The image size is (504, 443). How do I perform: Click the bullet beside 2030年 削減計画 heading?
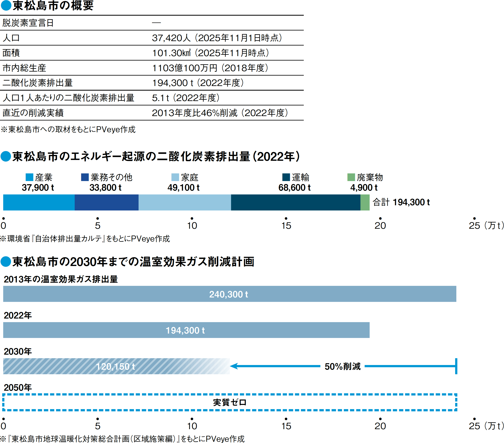coord(6,262)
